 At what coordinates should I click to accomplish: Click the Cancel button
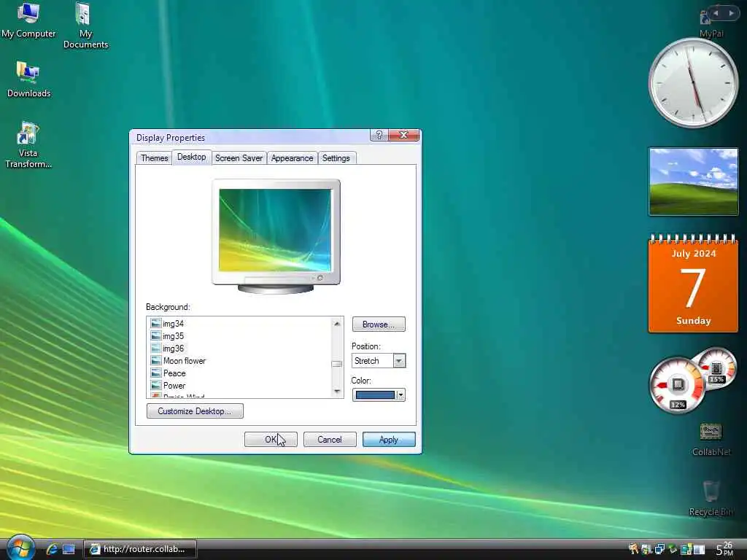pyautogui.click(x=330, y=439)
